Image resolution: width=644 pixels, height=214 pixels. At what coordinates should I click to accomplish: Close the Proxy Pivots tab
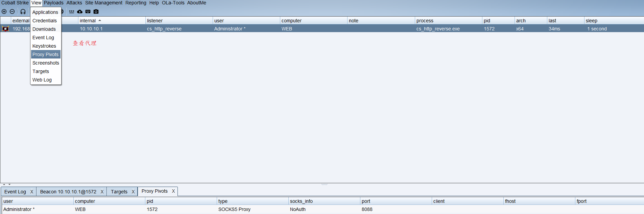tap(173, 191)
